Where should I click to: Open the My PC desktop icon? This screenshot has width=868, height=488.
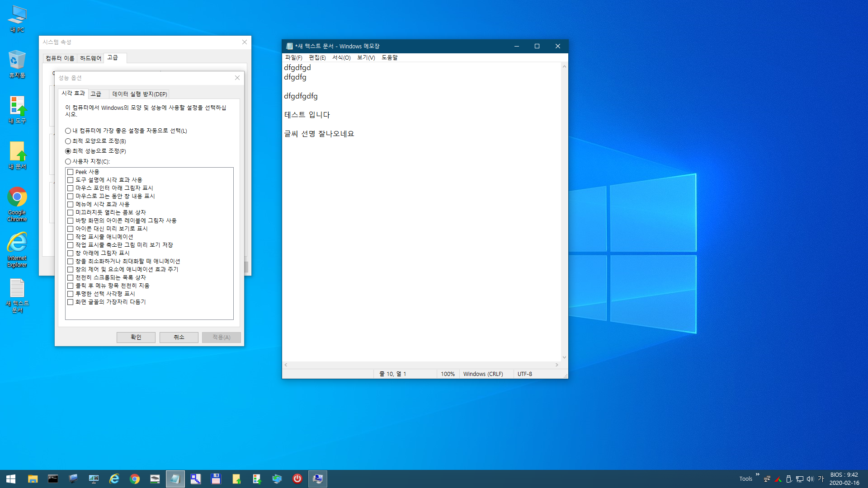pyautogui.click(x=17, y=19)
